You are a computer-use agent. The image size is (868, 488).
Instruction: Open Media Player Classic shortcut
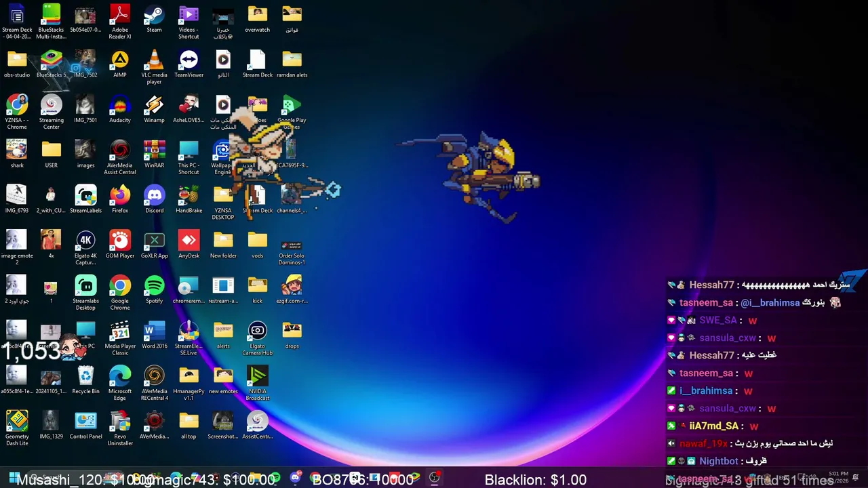click(120, 338)
